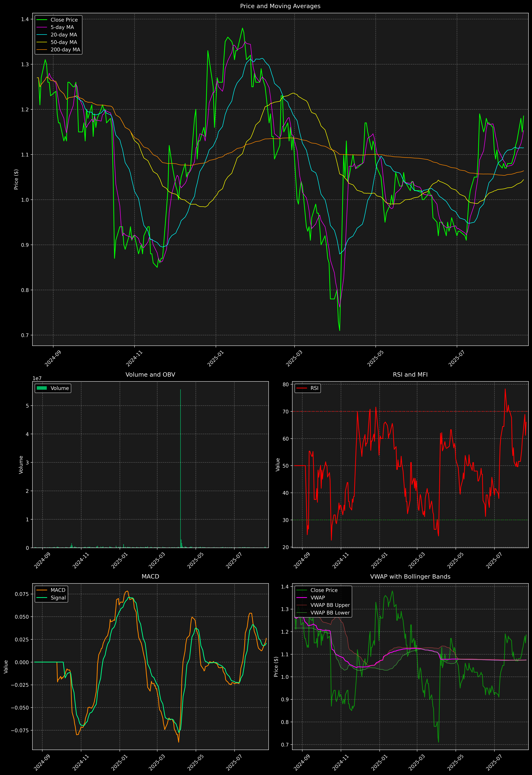Screen dimensions: 532x775
Task: Click the tall volume spike bar
Action: 180,467
